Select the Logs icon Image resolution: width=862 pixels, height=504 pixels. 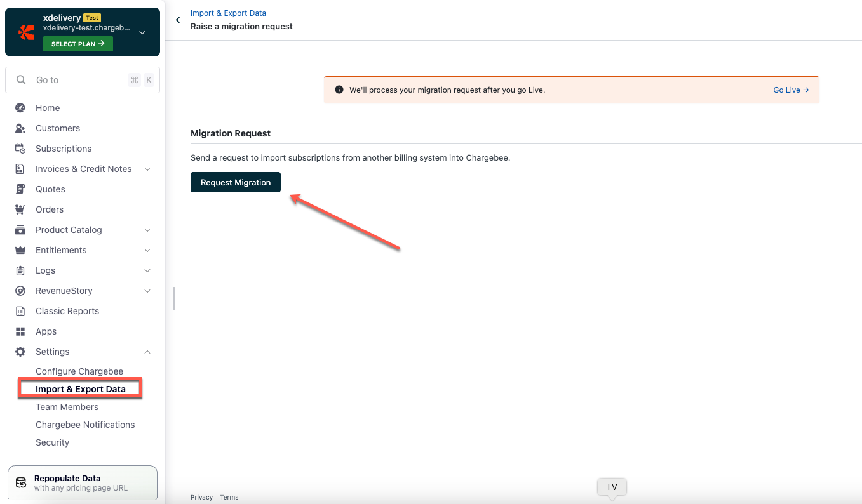click(21, 270)
